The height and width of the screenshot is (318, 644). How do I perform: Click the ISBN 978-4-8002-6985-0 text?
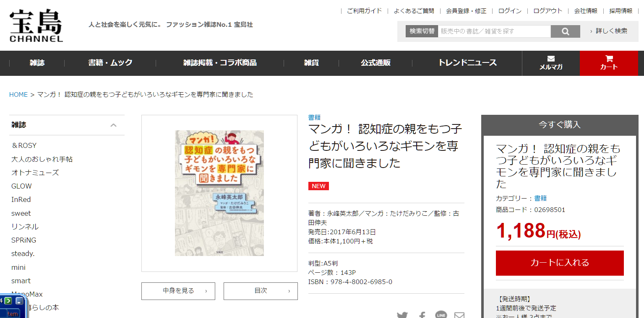point(350,282)
